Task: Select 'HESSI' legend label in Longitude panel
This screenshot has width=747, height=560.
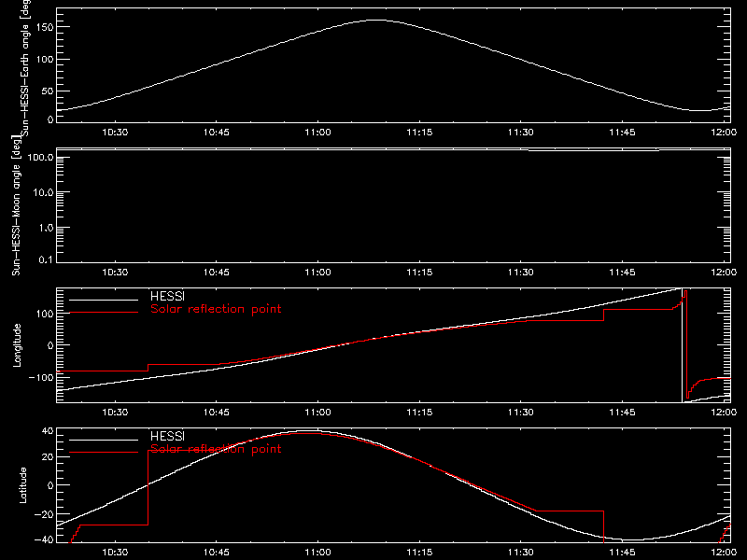Action: 167,296
